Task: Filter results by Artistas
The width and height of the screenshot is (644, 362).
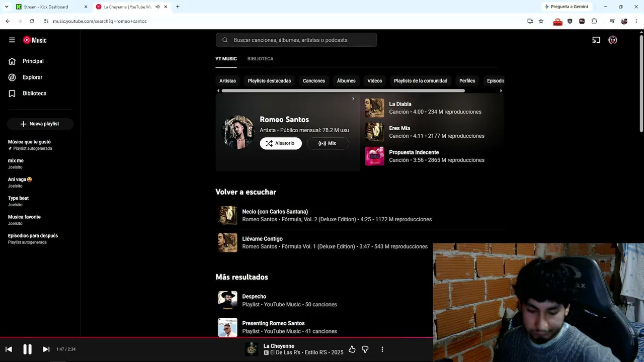Action: 227,81
